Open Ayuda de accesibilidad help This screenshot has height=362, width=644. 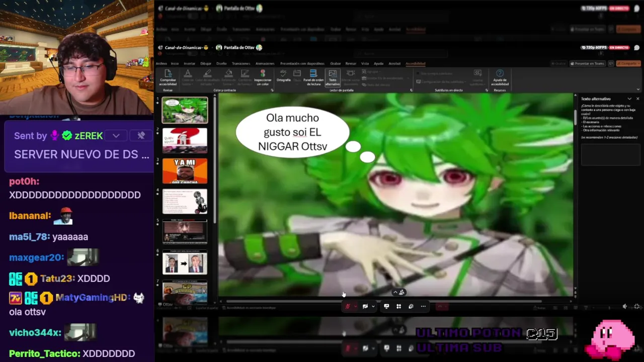(x=500, y=78)
